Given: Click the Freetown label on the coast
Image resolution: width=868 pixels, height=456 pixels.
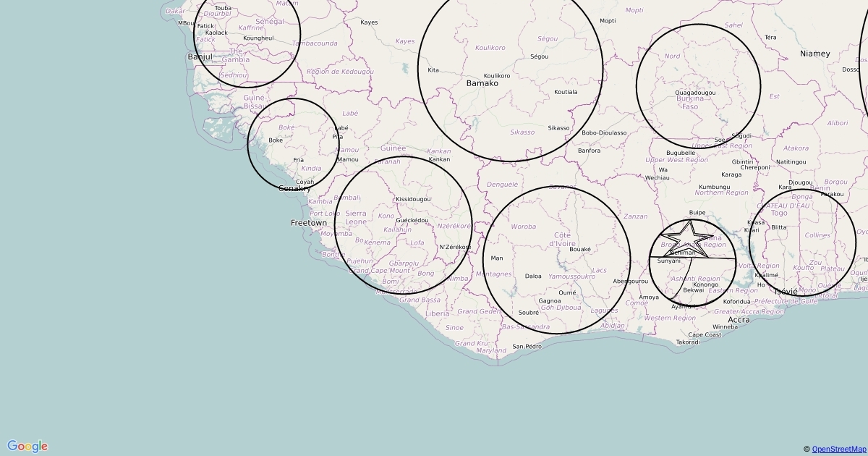Looking at the screenshot, I should [x=309, y=223].
